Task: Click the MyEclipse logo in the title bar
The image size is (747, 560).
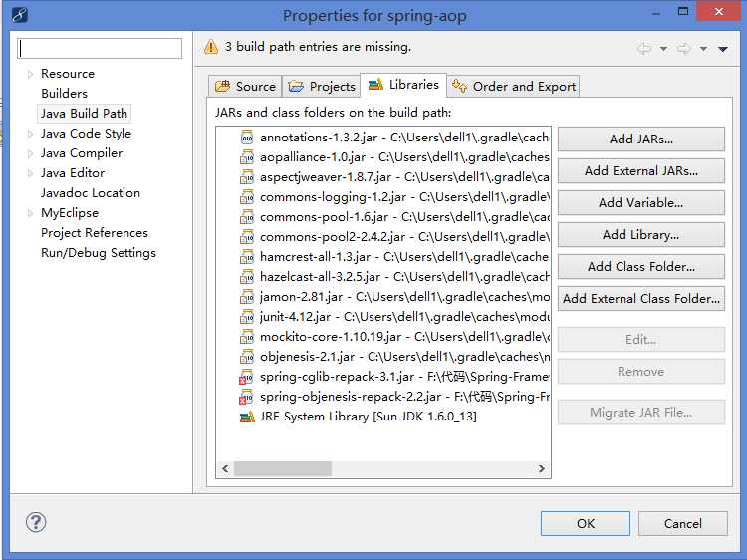Action: coord(20,15)
